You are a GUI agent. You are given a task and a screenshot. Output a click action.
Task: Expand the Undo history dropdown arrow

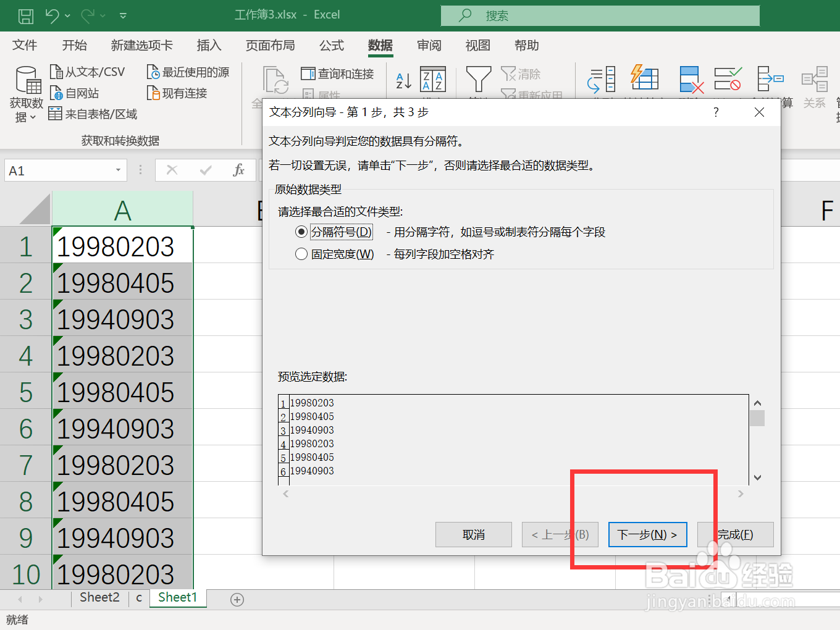coord(68,15)
